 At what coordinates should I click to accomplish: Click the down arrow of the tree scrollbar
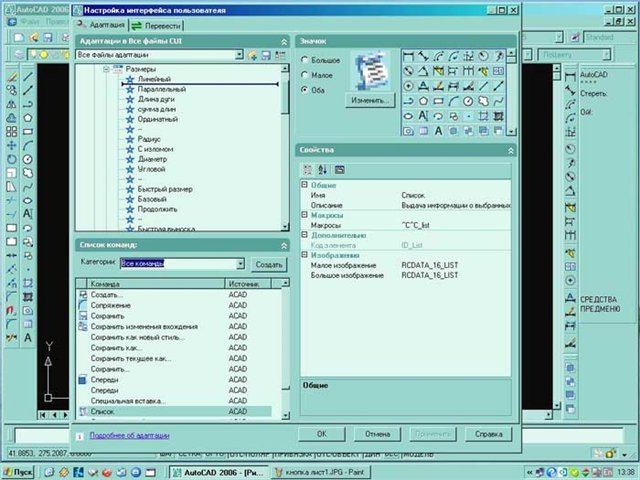(285, 227)
